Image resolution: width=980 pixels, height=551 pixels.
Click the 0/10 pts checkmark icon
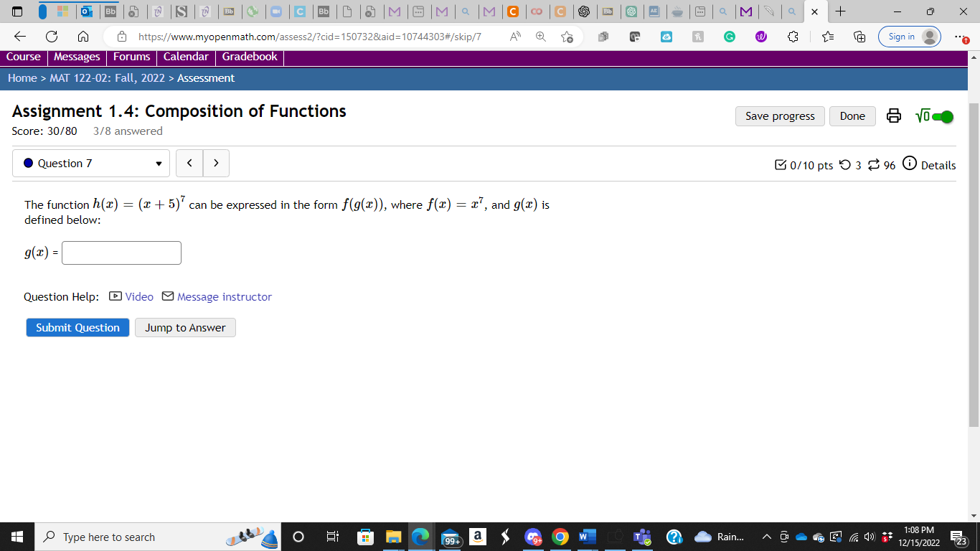pyautogui.click(x=780, y=165)
